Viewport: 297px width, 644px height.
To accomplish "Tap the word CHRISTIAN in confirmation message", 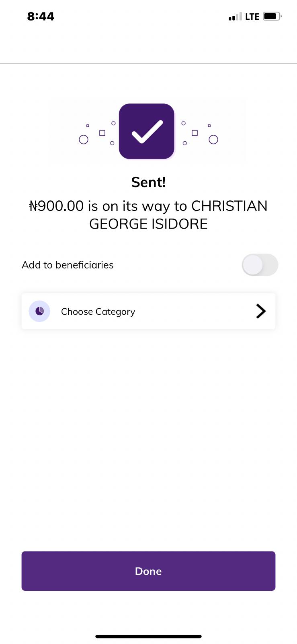I will click(229, 206).
